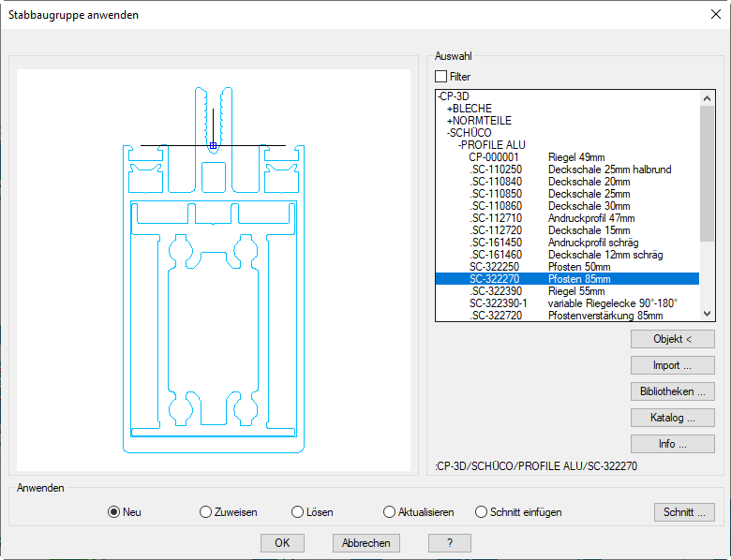Select the Lösen radio option
Viewport: 731px width, 560px height.
tap(298, 512)
